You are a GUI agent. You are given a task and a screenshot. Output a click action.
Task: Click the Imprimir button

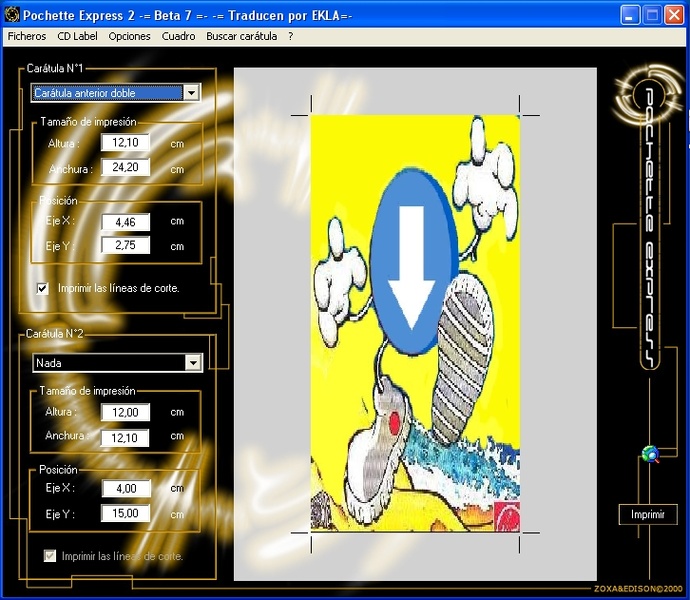(x=648, y=514)
